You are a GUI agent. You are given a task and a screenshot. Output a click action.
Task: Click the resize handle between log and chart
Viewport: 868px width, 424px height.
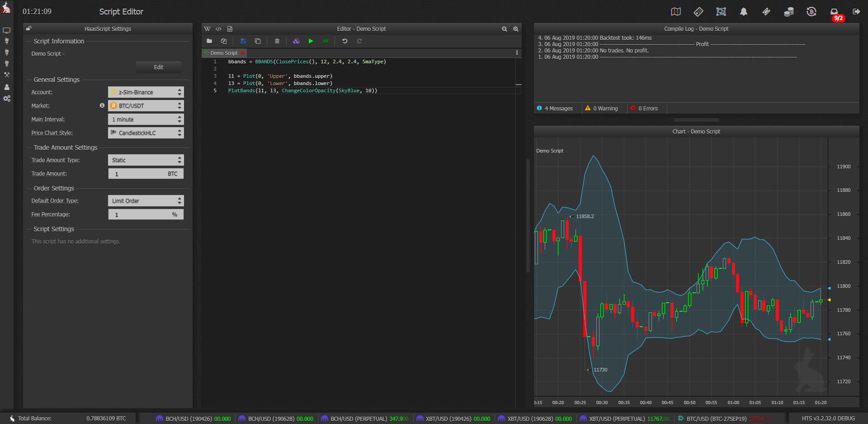pyautogui.click(x=696, y=120)
